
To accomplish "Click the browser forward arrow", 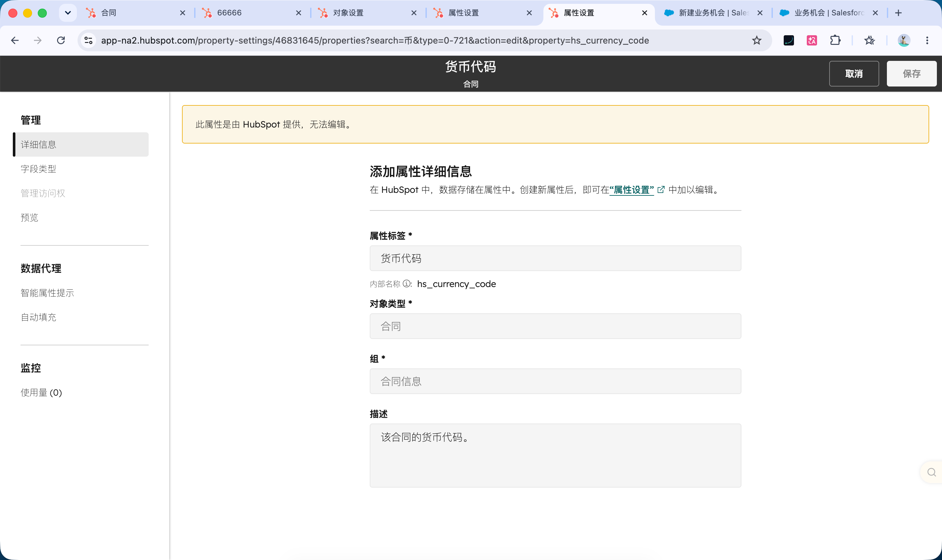I will (38, 40).
